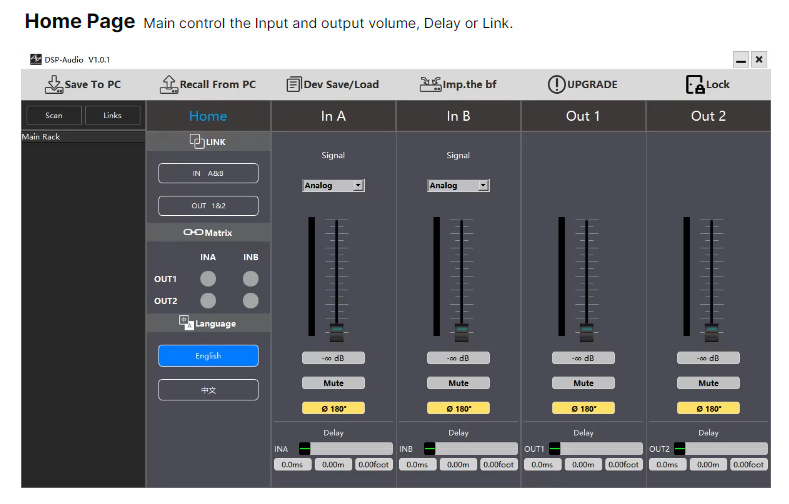Click OUT2 delay 0.0ms field

click(667, 464)
